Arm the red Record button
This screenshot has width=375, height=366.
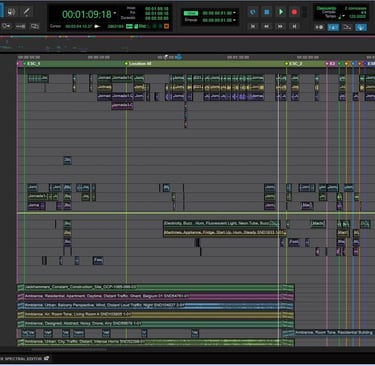pos(294,12)
